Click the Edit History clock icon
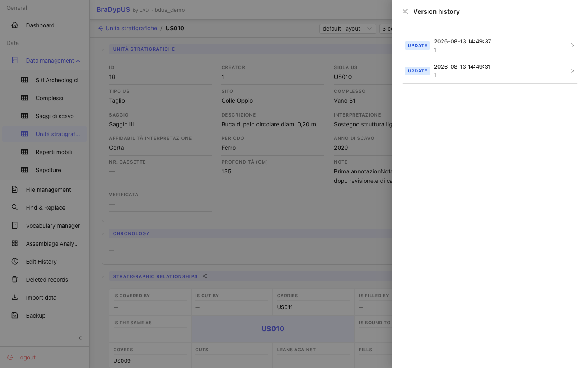 pos(15,262)
